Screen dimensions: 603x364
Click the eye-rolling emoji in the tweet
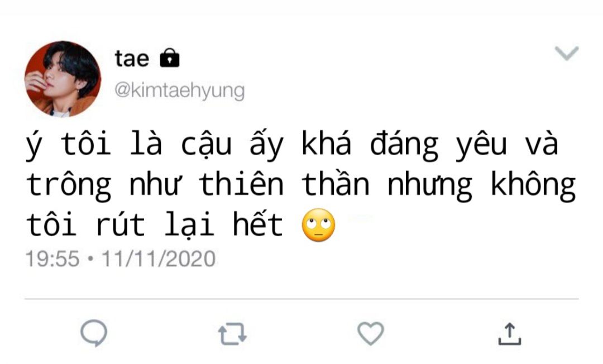(x=318, y=225)
